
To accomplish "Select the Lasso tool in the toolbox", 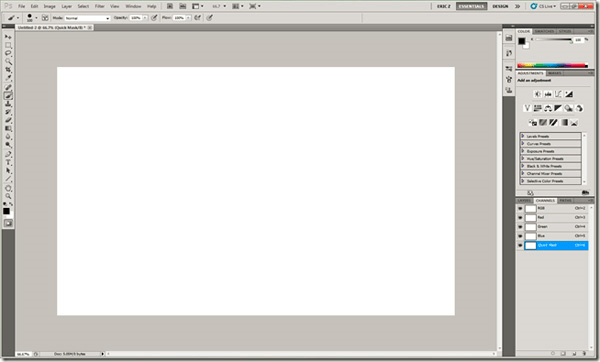I will click(8, 53).
